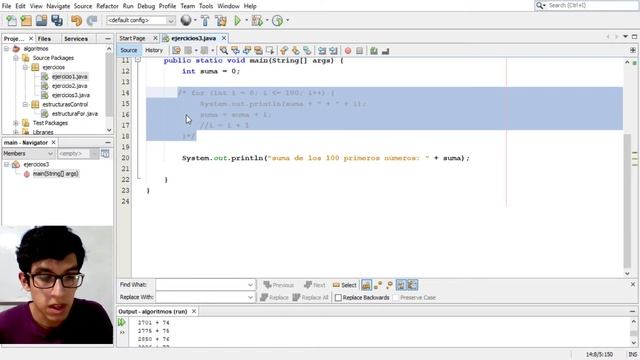
Task: Open the Replace With history dropdown
Action: point(250,297)
